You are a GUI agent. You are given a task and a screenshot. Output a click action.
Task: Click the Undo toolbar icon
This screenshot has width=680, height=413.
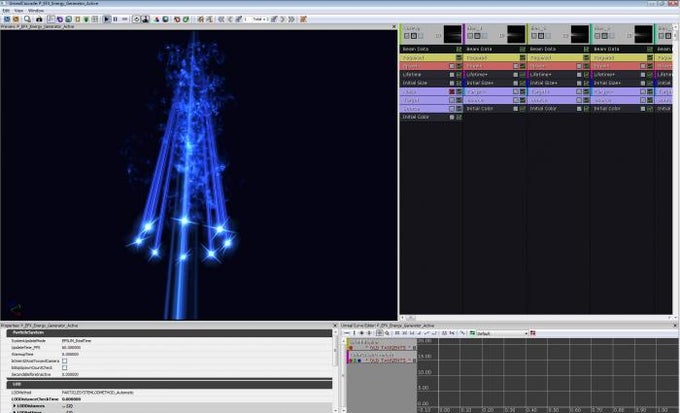click(177, 19)
